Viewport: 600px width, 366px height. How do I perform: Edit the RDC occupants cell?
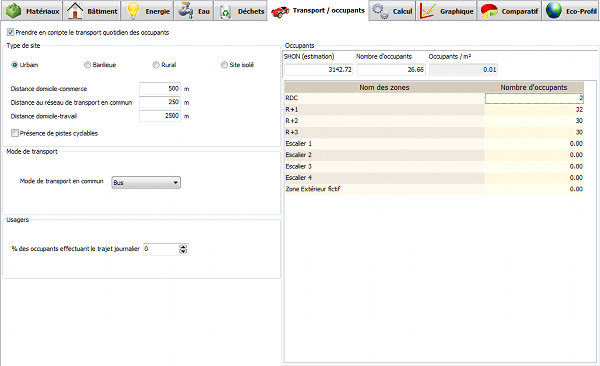click(x=534, y=98)
